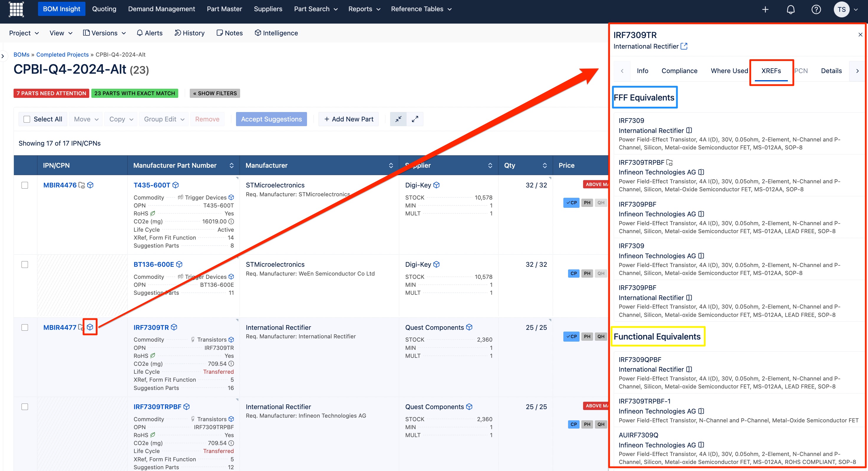Open Move dropdown
This screenshot has width=868, height=471.
click(x=86, y=119)
